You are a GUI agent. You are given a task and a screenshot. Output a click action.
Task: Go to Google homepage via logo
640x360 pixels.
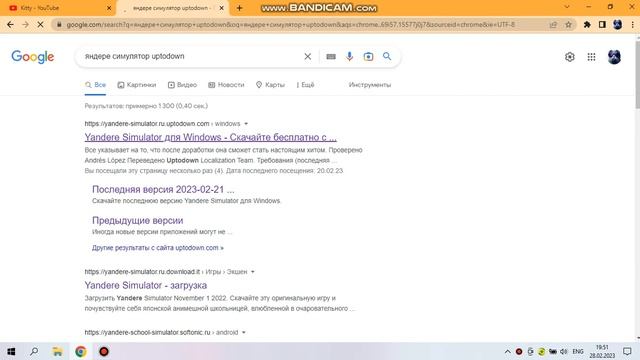[x=33, y=57]
